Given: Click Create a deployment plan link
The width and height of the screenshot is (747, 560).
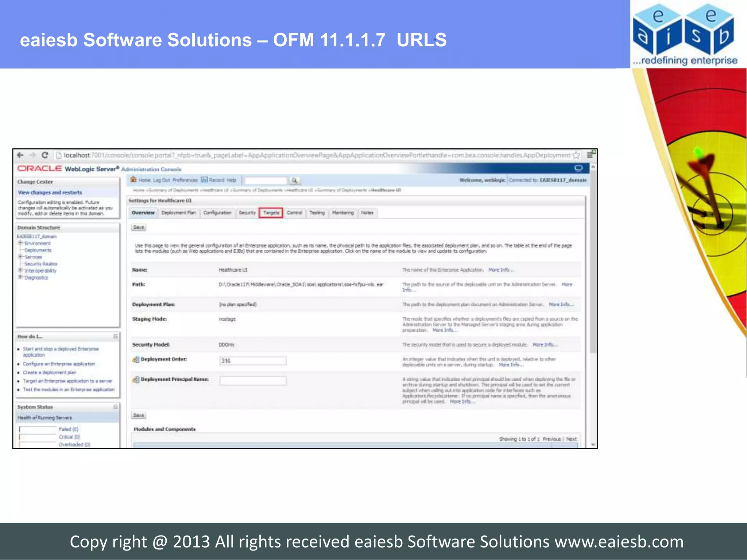Looking at the screenshot, I should click(50, 372).
